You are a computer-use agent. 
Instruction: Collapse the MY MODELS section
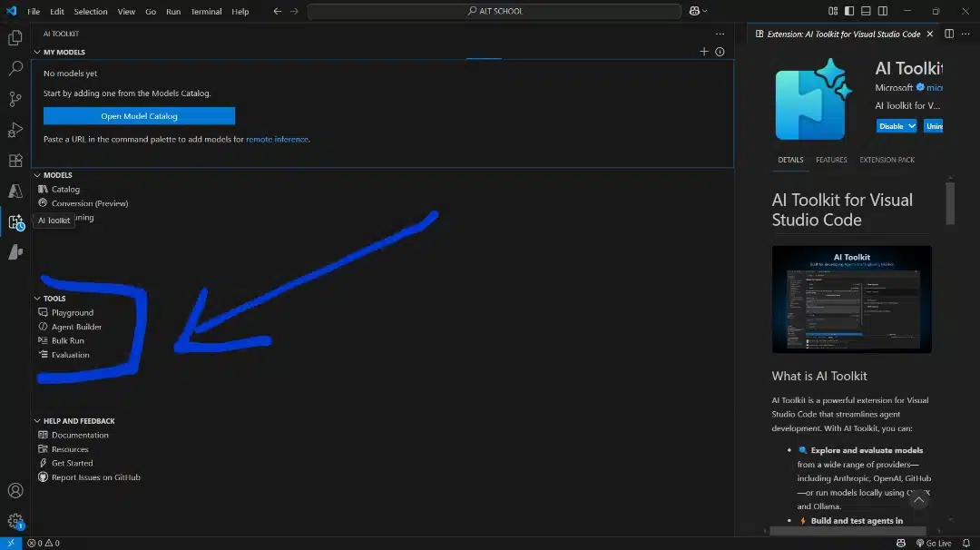37,52
